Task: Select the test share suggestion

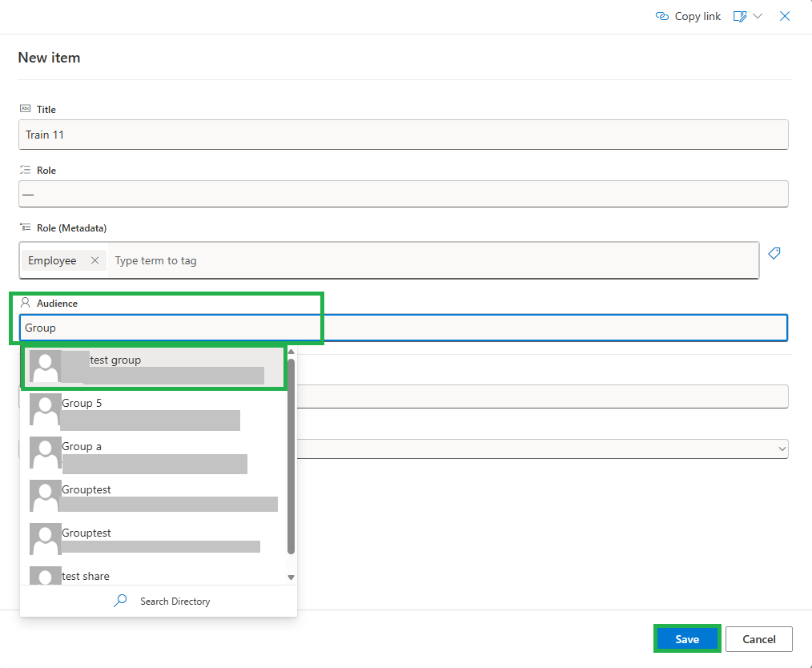Action: click(155, 575)
